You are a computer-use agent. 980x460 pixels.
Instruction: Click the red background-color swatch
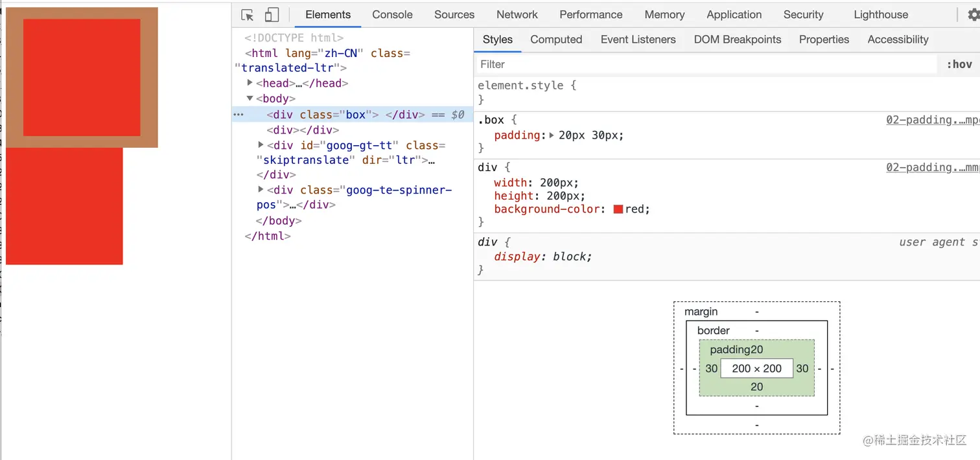point(618,209)
